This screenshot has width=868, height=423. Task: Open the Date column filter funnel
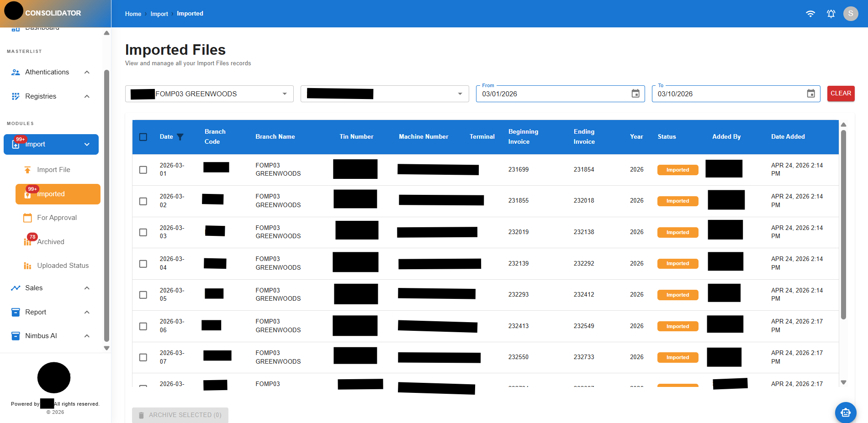pos(181,136)
